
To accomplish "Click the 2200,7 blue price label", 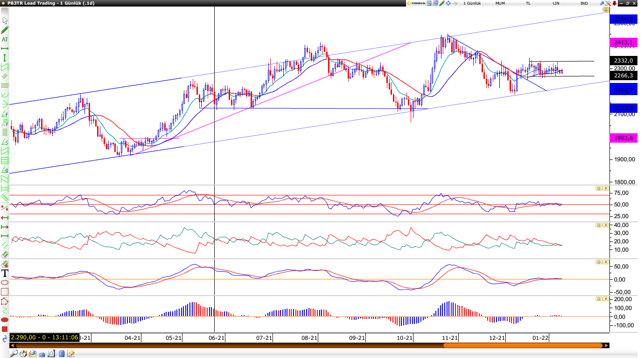I will coord(623,90).
